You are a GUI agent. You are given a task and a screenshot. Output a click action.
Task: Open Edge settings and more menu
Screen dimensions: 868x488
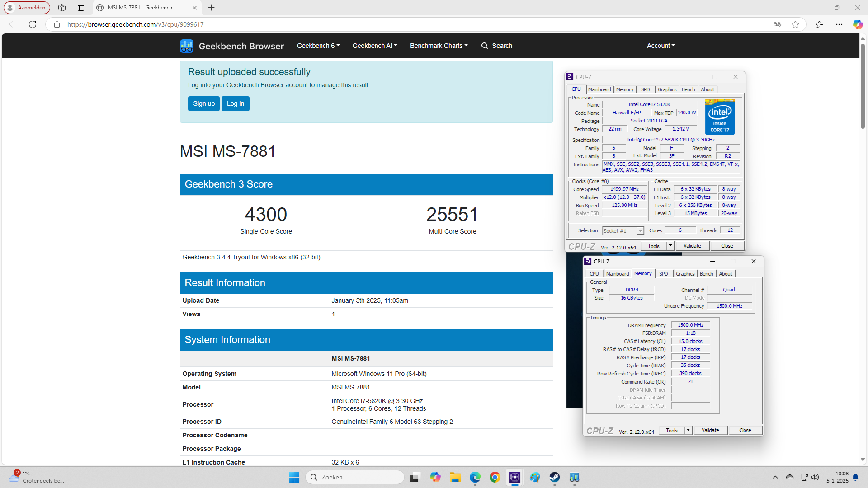click(x=839, y=24)
